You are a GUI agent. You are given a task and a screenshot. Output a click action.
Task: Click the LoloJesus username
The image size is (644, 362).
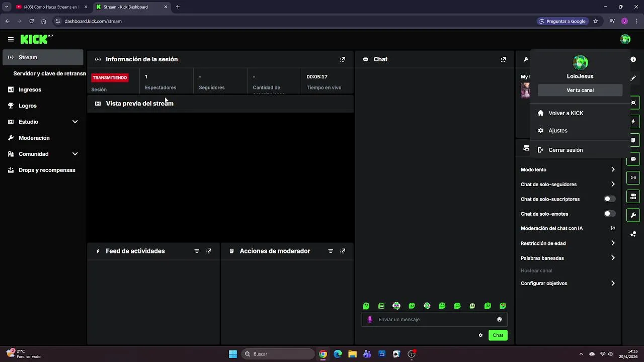pyautogui.click(x=580, y=76)
